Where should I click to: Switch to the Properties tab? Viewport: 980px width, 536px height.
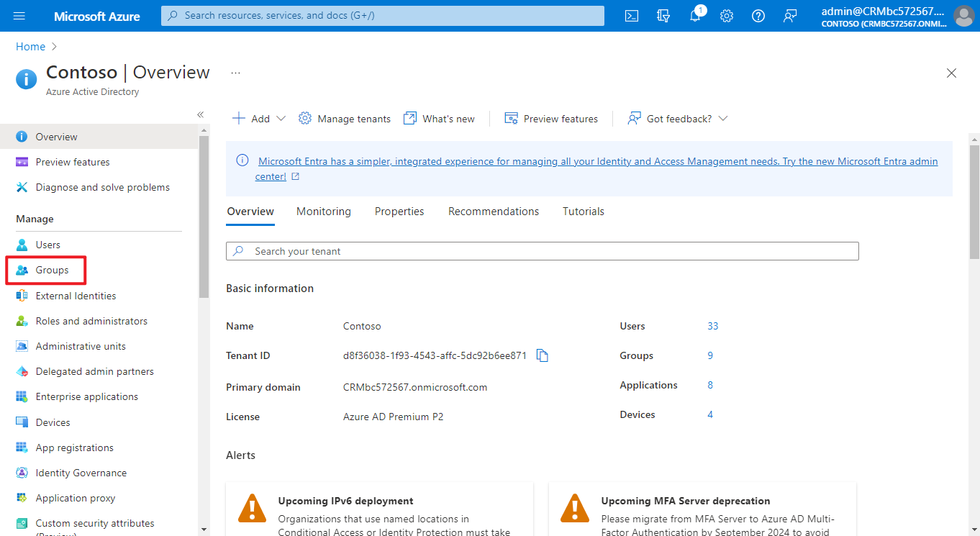point(399,211)
